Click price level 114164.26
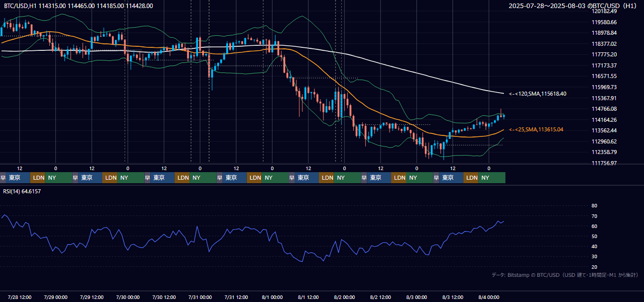Viewport: 644px width, 302px height. coord(604,120)
